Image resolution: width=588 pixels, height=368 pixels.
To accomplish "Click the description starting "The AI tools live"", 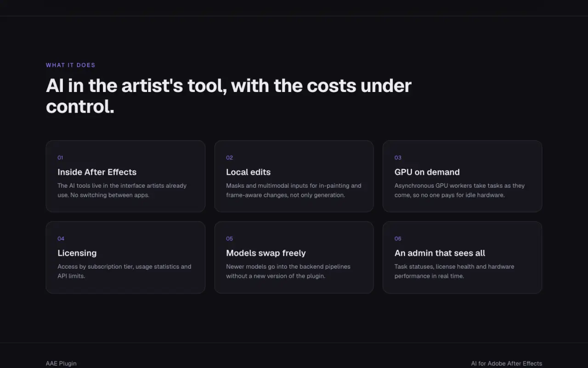I will (122, 190).
